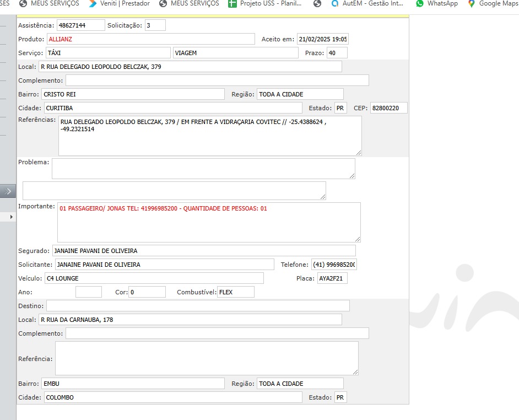Viewport: 519px width, 420px height.
Task: Click the Segurado field JANAINE PAVANI DE OLIVEIRA
Action: [x=204, y=251]
